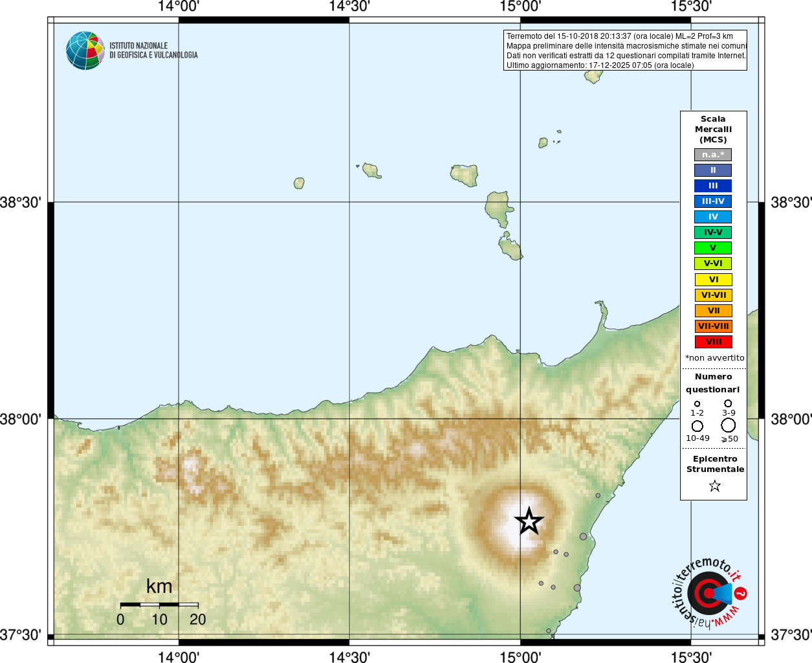Click the Istituto Nazionale di Geofisica text
Image resolution: width=812 pixels, height=663 pixels.
tap(153, 51)
